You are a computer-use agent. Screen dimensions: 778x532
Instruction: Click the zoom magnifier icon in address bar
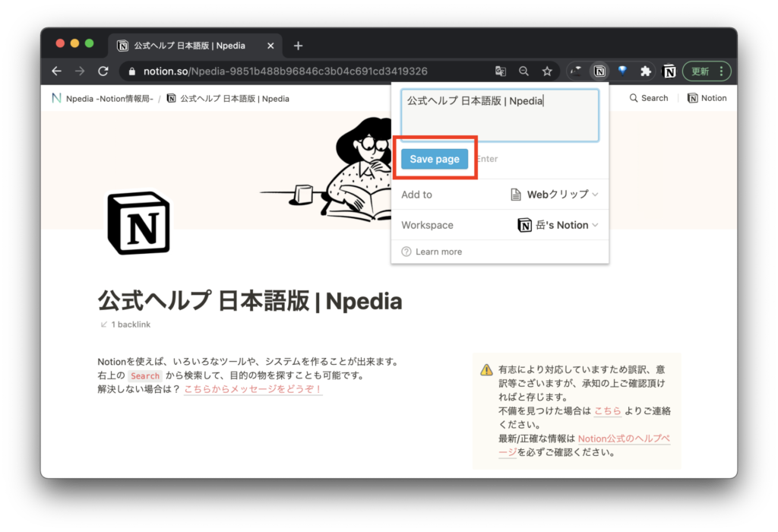pos(523,71)
